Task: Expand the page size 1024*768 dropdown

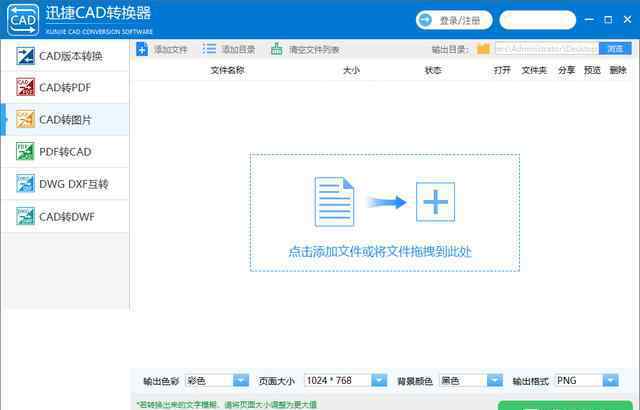Action: (379, 380)
